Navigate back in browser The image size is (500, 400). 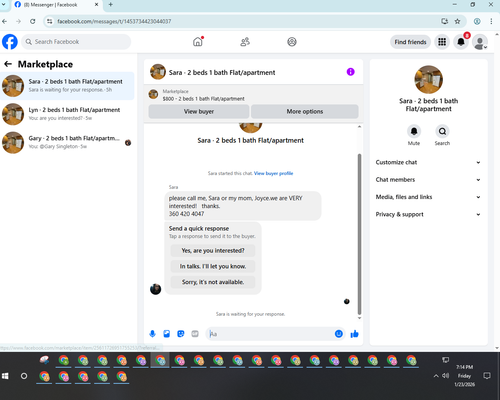coord(5,21)
